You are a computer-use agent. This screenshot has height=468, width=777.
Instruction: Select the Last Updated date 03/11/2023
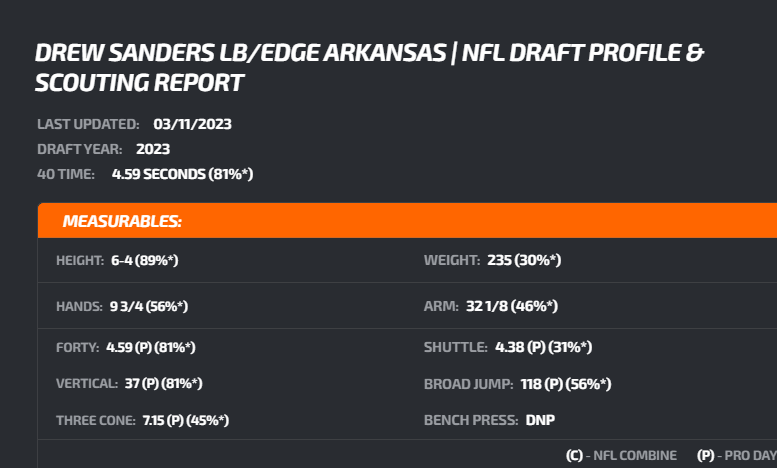(x=192, y=124)
